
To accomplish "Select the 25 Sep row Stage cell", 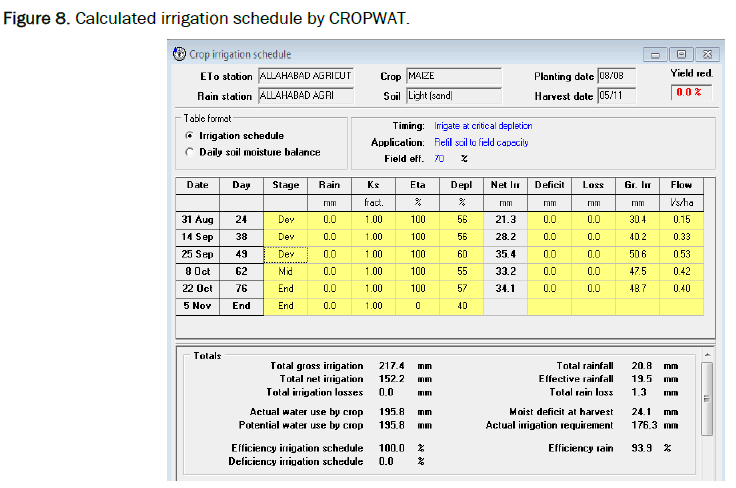I will [286, 254].
